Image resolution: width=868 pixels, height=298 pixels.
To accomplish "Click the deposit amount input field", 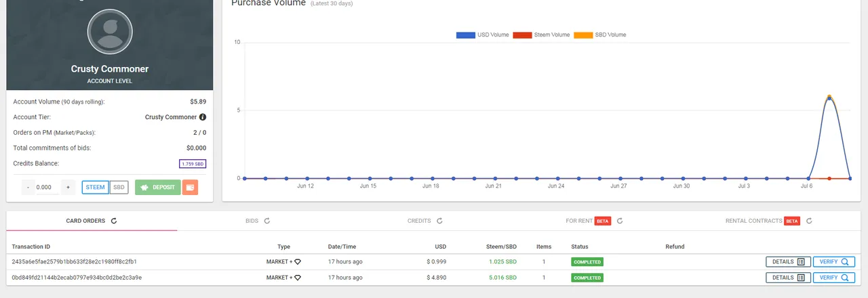I will (47, 188).
